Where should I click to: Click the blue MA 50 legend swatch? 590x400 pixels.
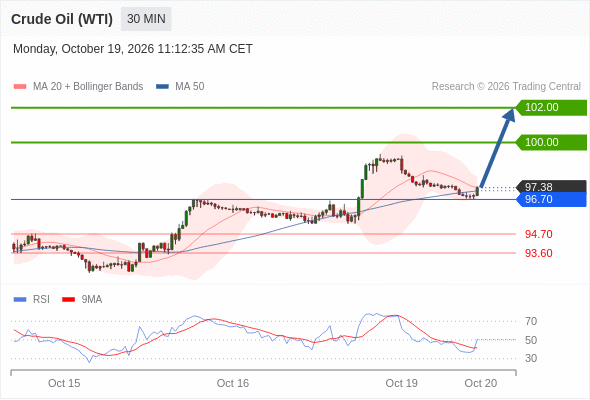163,87
